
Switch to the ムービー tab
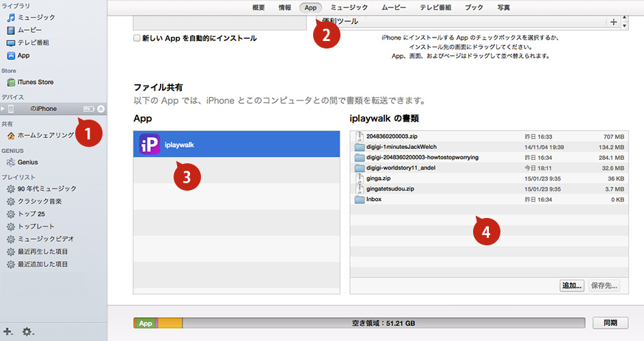point(394,8)
